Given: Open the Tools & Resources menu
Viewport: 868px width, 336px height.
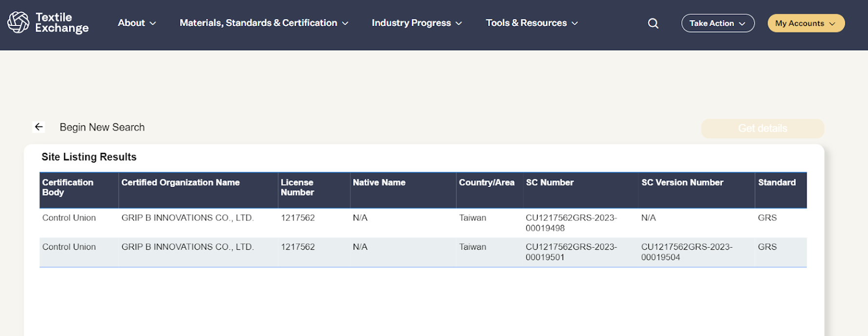Looking at the screenshot, I should [x=532, y=23].
